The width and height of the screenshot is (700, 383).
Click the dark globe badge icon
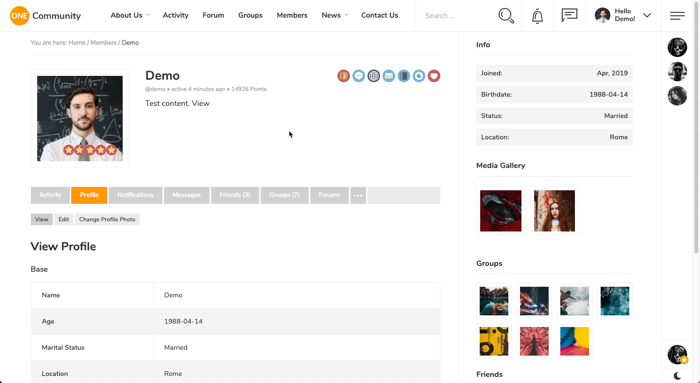point(374,76)
